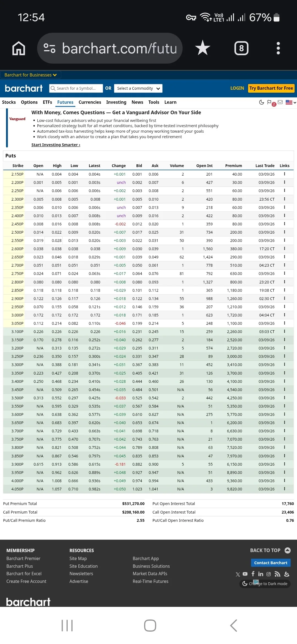Tap site settings icon in address bar
Image resolution: width=297 pixels, height=644 pixels.
(x=50, y=48)
